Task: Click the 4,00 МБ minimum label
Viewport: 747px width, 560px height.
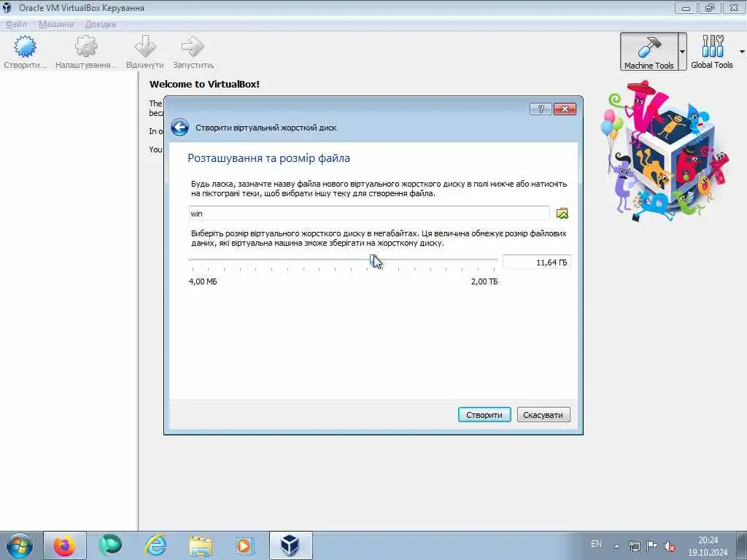Action: click(x=203, y=281)
